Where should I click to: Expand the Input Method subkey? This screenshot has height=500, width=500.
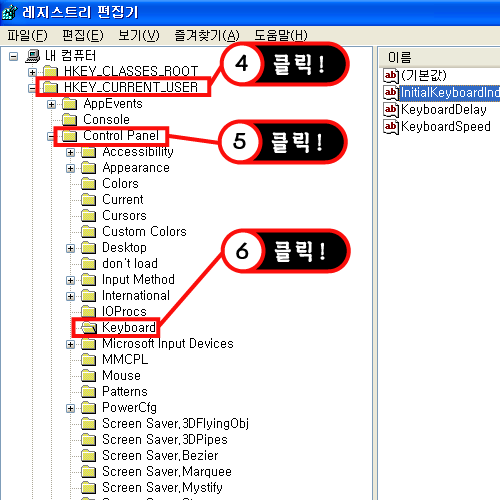70,280
